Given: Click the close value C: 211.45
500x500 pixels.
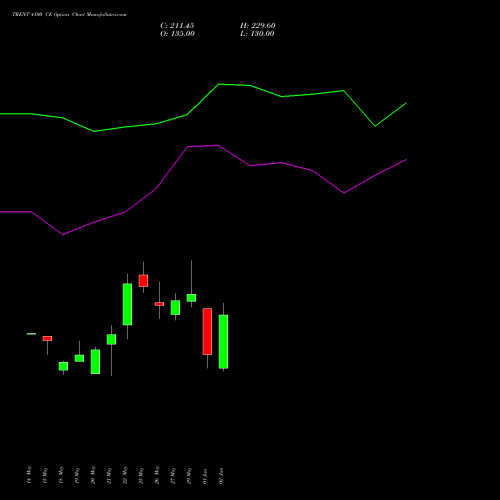Looking at the screenshot, I should pos(177,26).
